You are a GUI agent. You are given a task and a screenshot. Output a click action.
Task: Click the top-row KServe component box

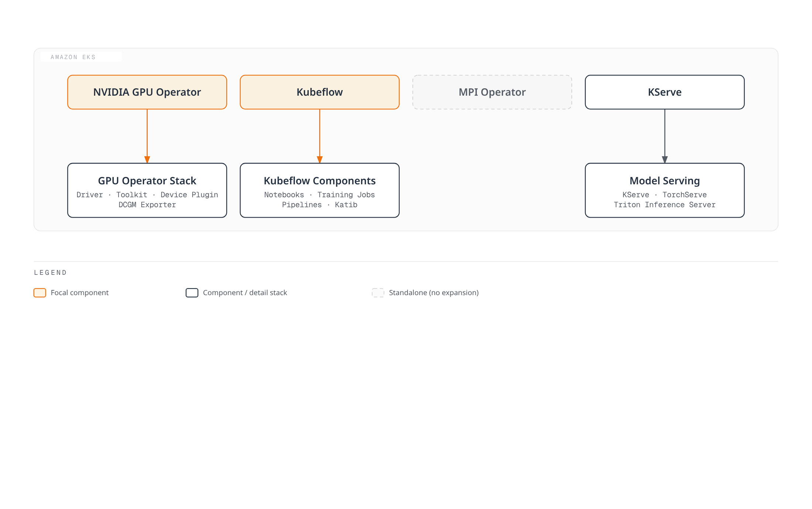tap(665, 92)
